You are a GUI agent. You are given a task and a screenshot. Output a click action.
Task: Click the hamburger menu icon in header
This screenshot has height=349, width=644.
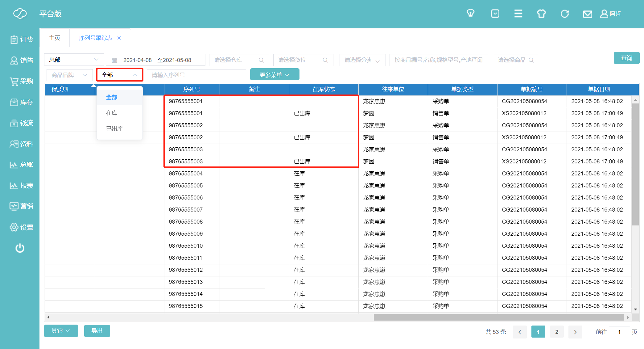point(518,14)
